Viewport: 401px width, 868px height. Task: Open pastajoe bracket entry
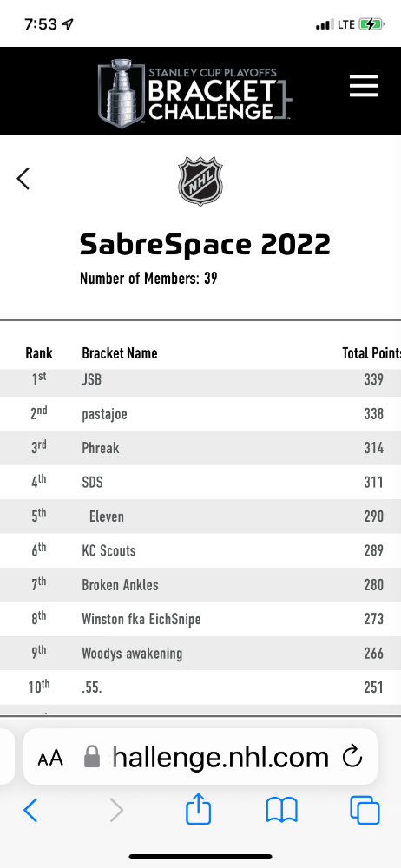tap(200, 413)
